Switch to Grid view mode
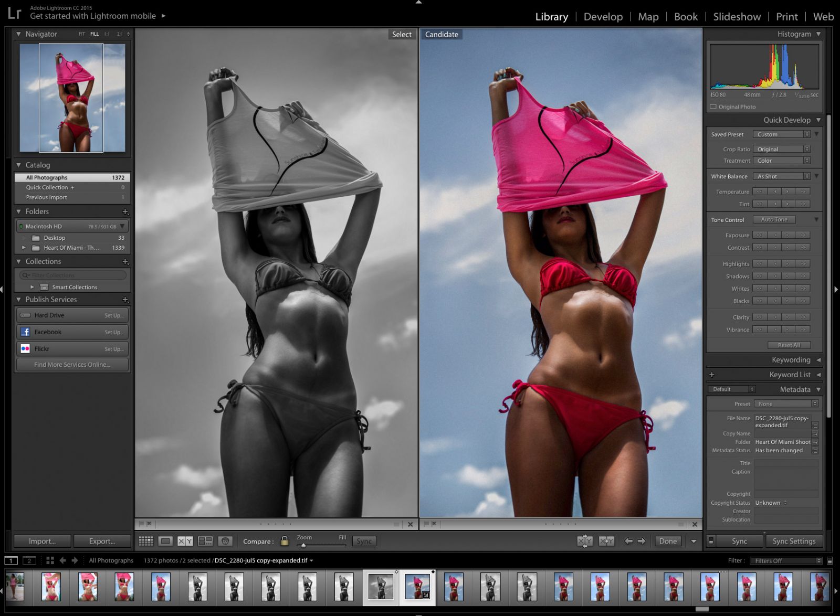The image size is (840, 616). pyautogui.click(x=146, y=541)
